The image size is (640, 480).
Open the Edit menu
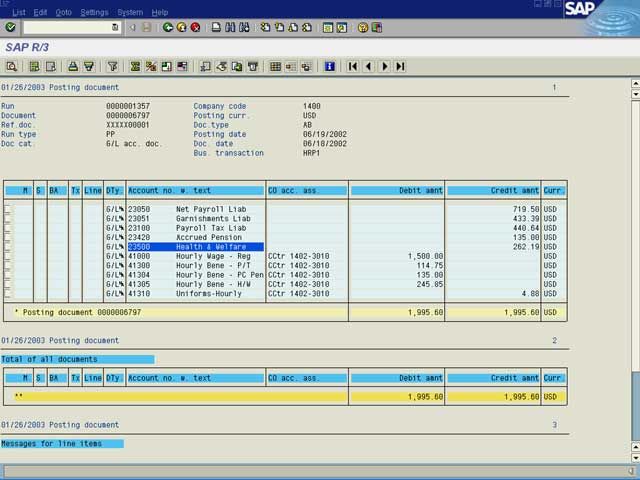[x=40, y=13]
